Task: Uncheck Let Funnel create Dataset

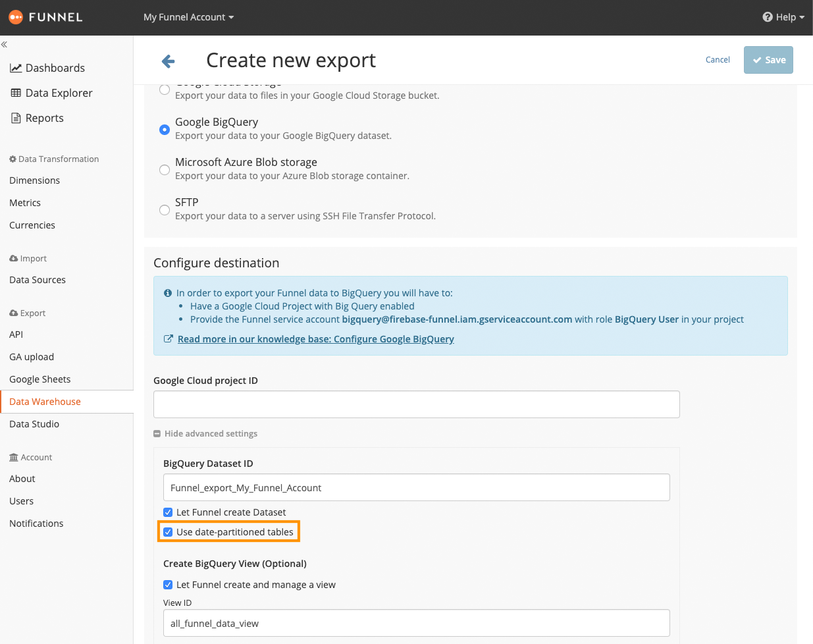Action: 168,512
